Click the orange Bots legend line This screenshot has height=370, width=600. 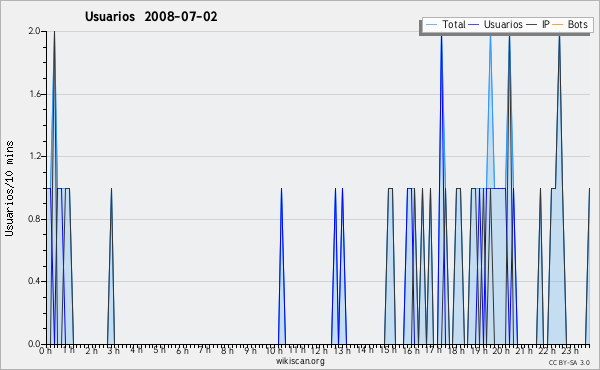(x=558, y=25)
